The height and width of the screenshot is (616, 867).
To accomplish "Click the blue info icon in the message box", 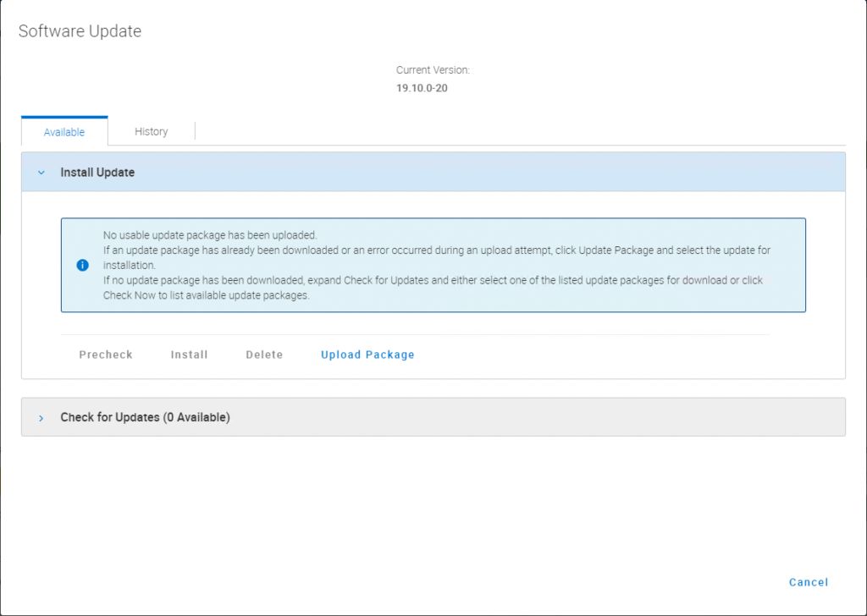I will tap(82, 265).
